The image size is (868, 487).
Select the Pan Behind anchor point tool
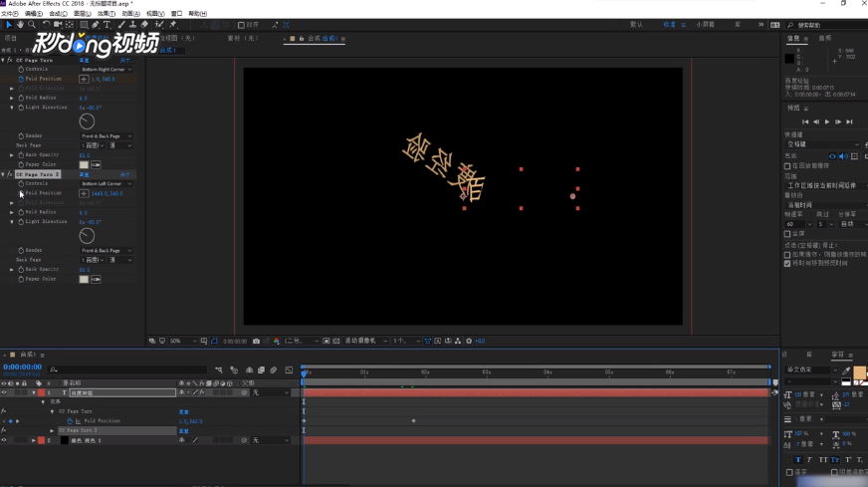[x=70, y=25]
